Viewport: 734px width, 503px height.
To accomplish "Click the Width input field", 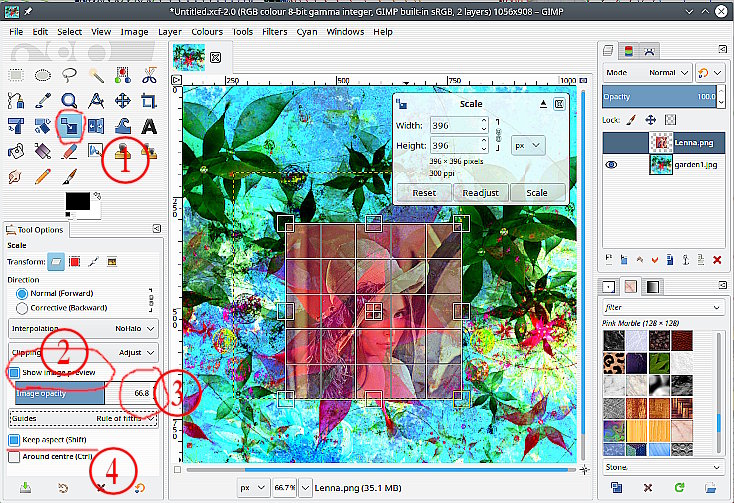I will tap(455, 125).
